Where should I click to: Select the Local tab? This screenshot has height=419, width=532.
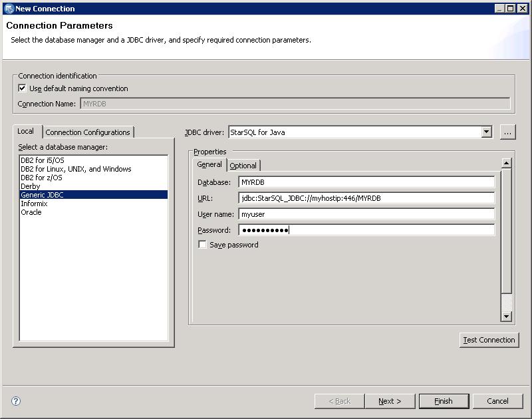point(26,132)
